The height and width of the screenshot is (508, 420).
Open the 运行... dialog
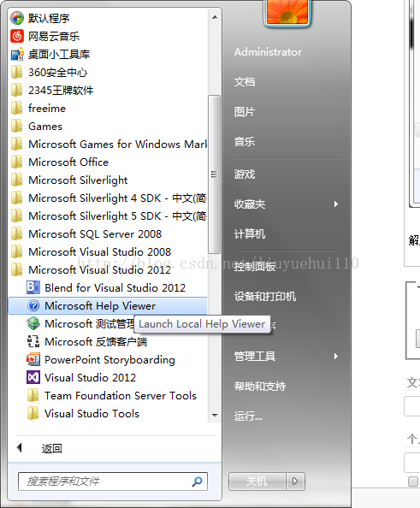click(x=249, y=416)
